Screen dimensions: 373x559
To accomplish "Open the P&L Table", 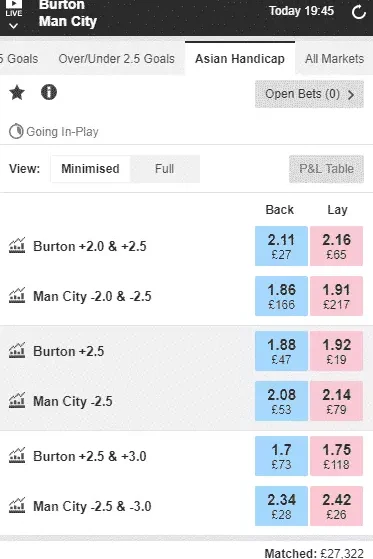I will [x=326, y=169].
